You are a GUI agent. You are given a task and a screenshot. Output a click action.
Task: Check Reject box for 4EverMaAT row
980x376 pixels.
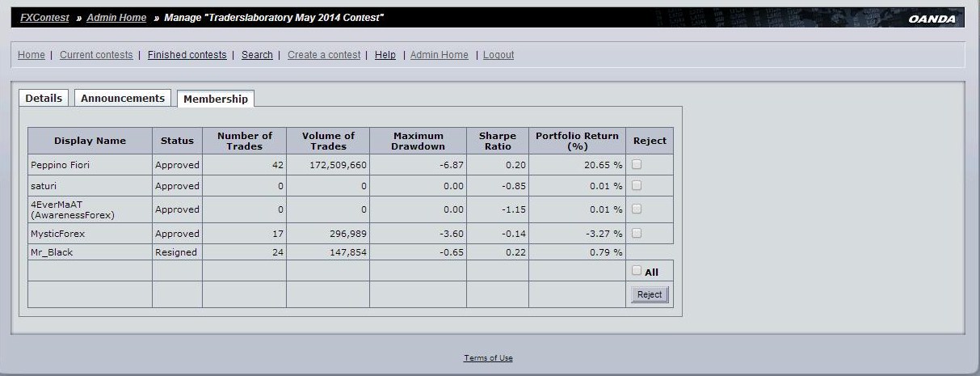point(637,209)
